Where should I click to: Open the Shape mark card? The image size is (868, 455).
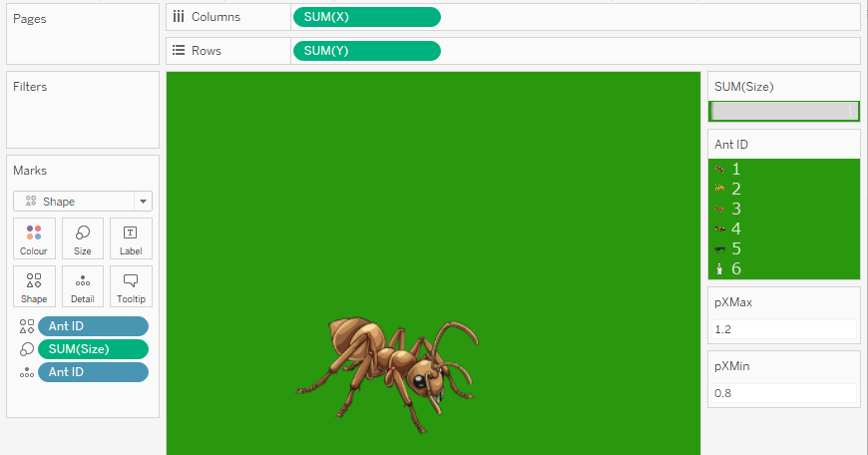(x=34, y=286)
